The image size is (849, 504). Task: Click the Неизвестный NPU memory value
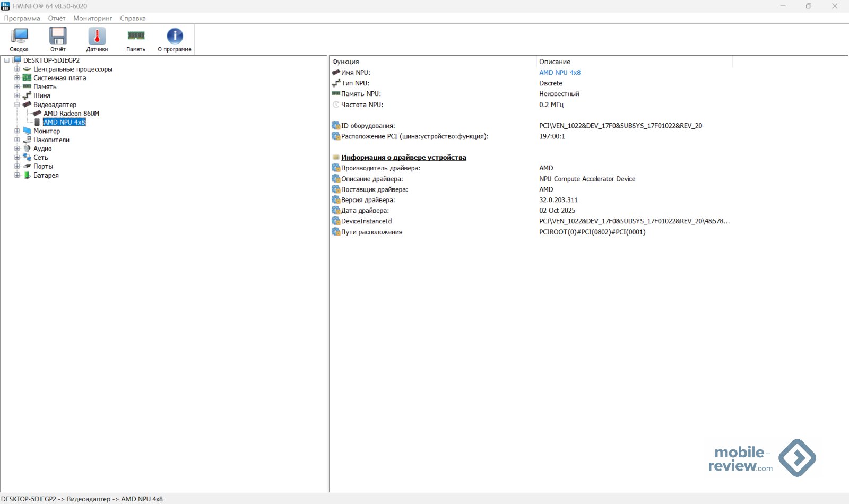pos(559,94)
